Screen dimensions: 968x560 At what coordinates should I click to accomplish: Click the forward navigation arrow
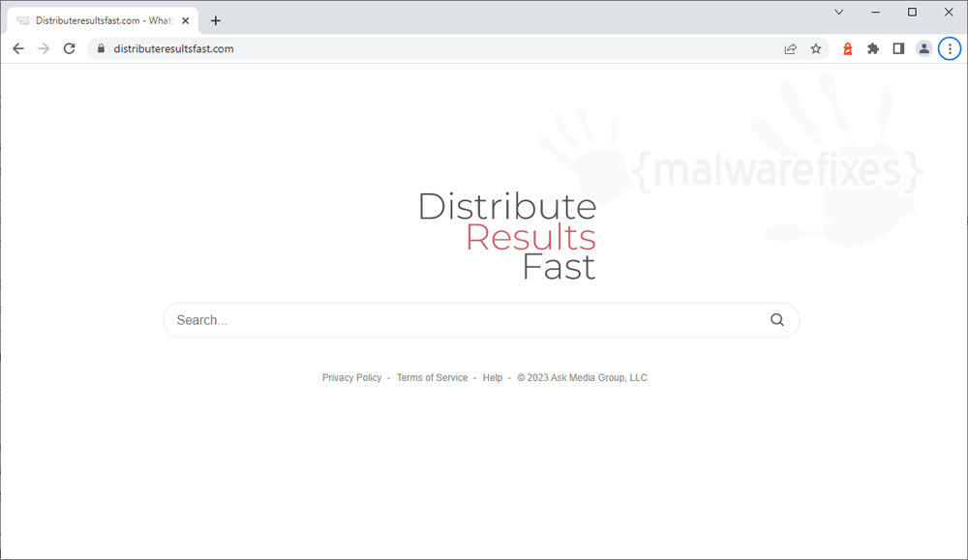tap(44, 48)
